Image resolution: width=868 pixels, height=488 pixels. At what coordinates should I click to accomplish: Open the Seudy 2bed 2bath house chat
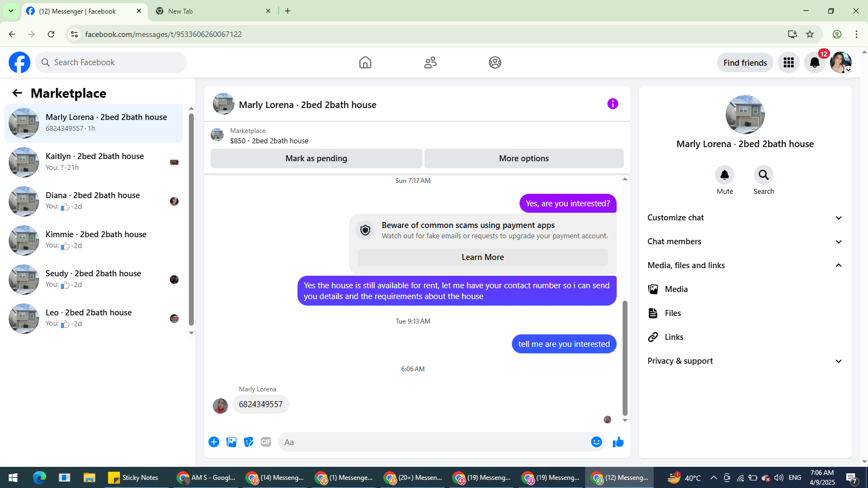coord(94,280)
